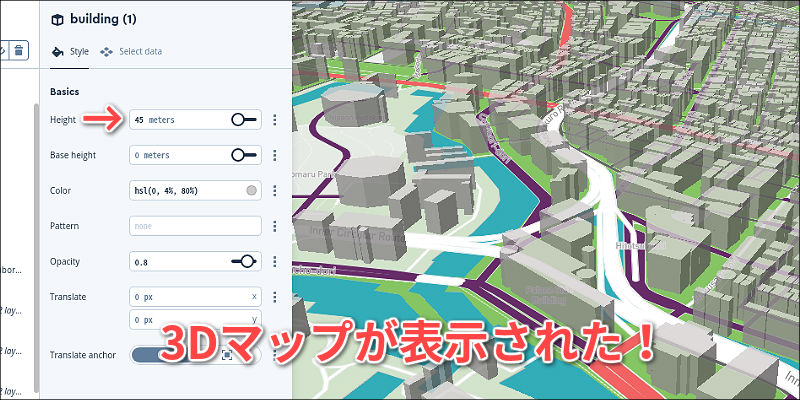Click the left panel vertical scrollbar
This screenshot has height=400, width=800.
click(x=36, y=247)
